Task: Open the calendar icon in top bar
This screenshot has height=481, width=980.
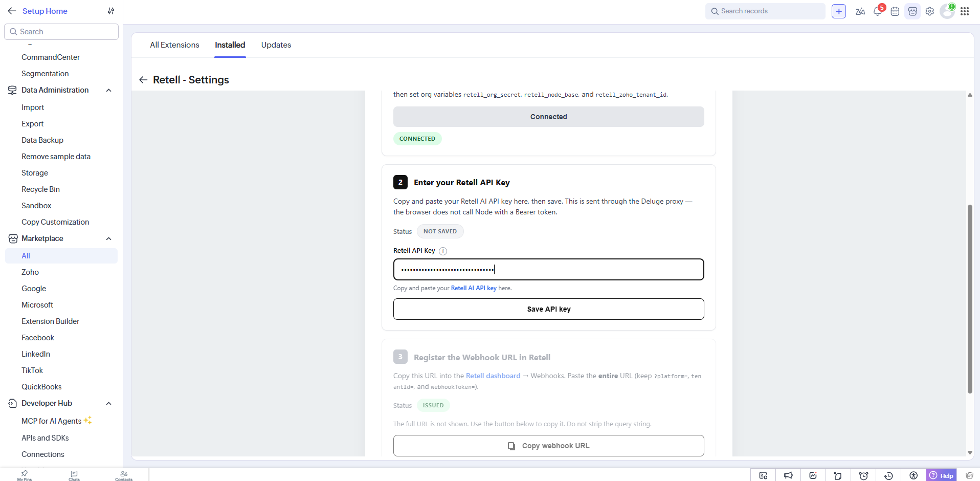Action: [895, 11]
